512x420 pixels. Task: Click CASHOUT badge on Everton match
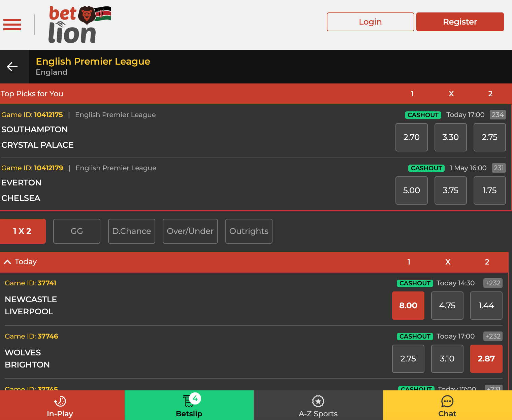[x=426, y=168]
